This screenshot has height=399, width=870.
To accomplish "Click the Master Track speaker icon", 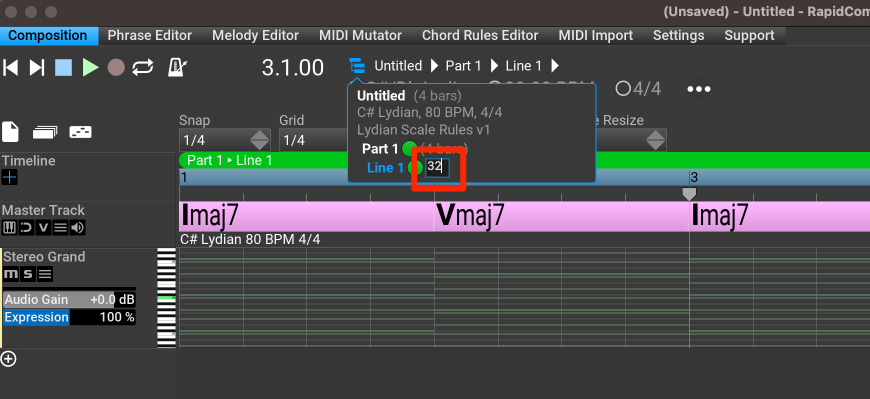I will pyautogui.click(x=78, y=228).
